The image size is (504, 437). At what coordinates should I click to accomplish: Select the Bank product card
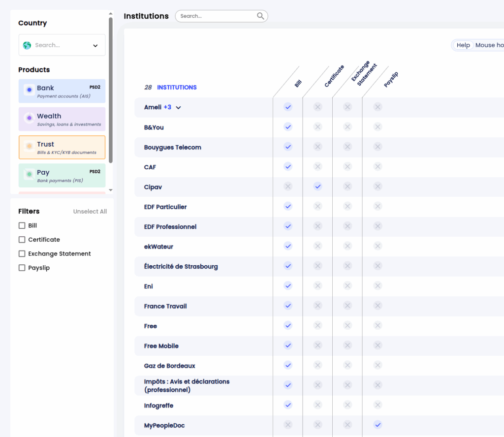(62, 91)
